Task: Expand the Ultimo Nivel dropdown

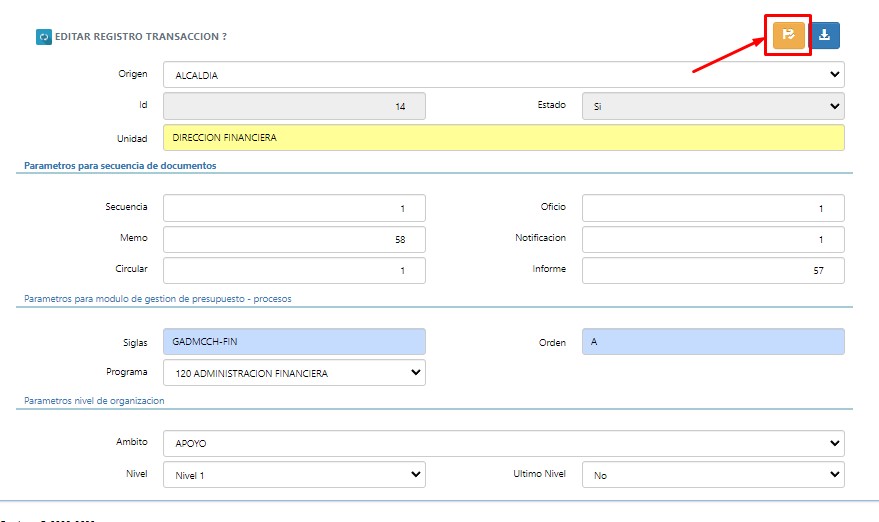Action: (x=712, y=475)
